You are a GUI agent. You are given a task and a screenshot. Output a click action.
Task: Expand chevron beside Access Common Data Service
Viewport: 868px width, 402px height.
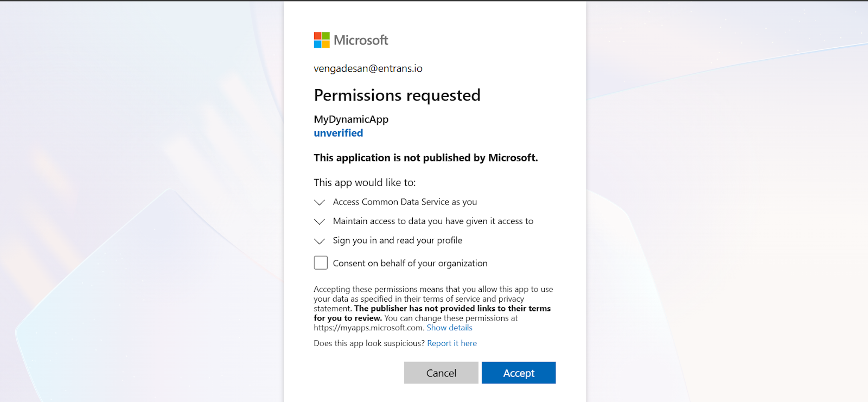[x=320, y=202]
